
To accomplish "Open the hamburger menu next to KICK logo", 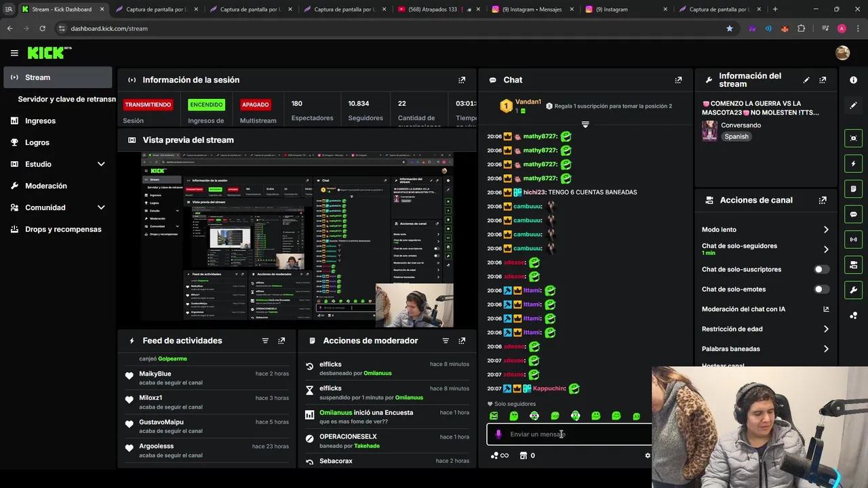I will tap(14, 53).
